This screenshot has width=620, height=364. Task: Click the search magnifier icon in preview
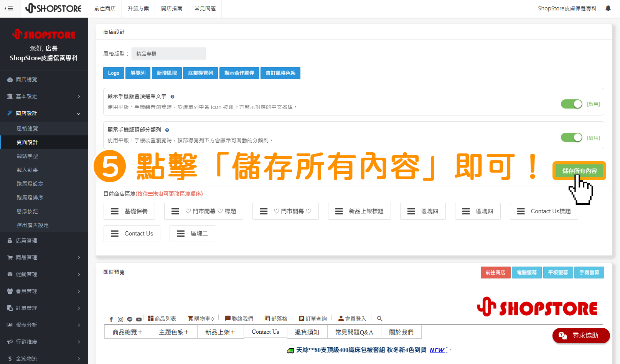coord(380,319)
